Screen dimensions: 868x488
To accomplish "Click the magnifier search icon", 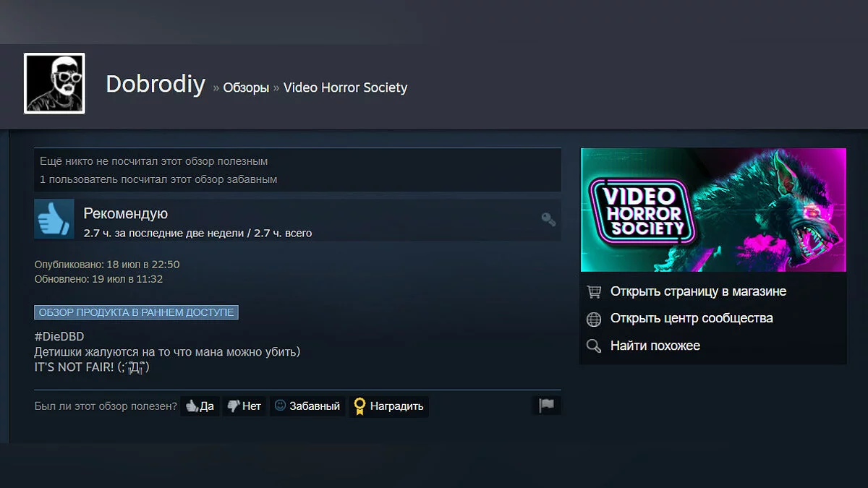I will pyautogui.click(x=594, y=346).
